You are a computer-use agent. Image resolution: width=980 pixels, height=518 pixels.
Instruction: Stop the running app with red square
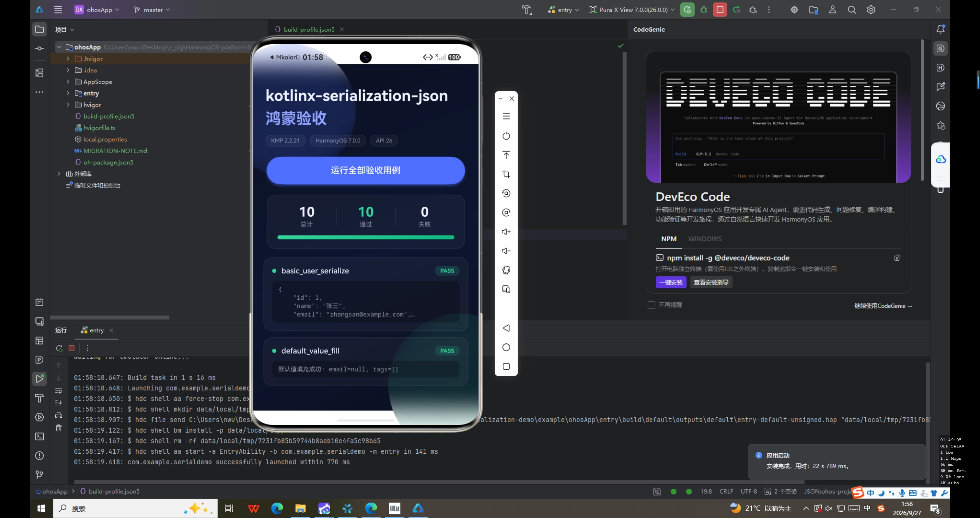pos(720,9)
